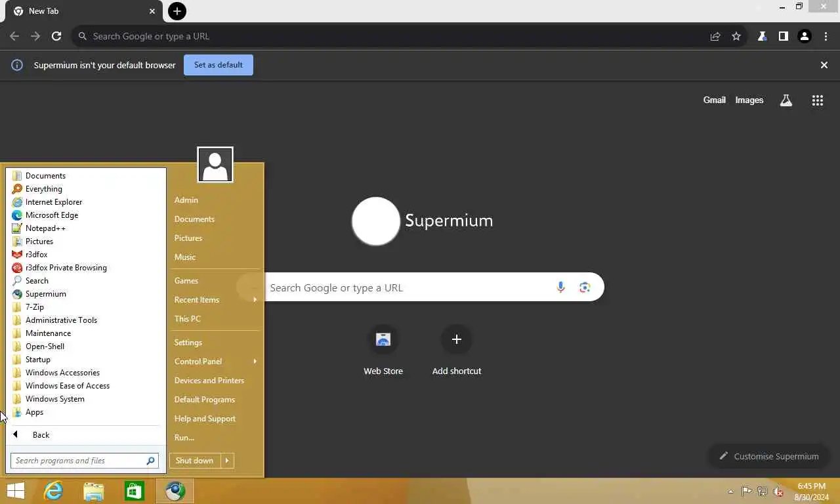Open the volume icon in system tray

point(778,492)
